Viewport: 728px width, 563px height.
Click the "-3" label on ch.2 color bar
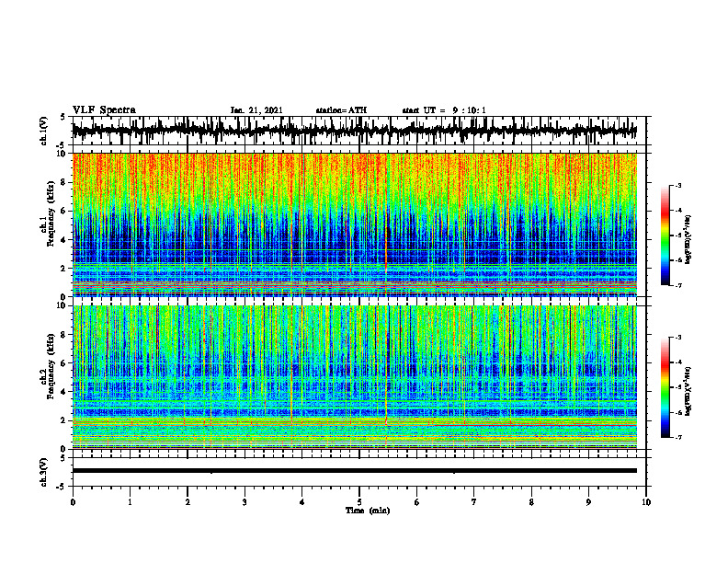[x=678, y=338]
